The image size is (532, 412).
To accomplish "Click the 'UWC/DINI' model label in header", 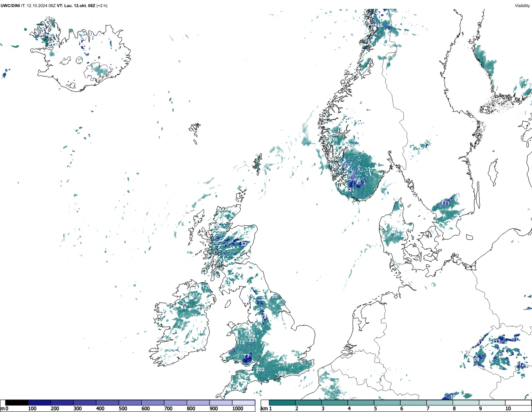I will (x=10, y=6).
